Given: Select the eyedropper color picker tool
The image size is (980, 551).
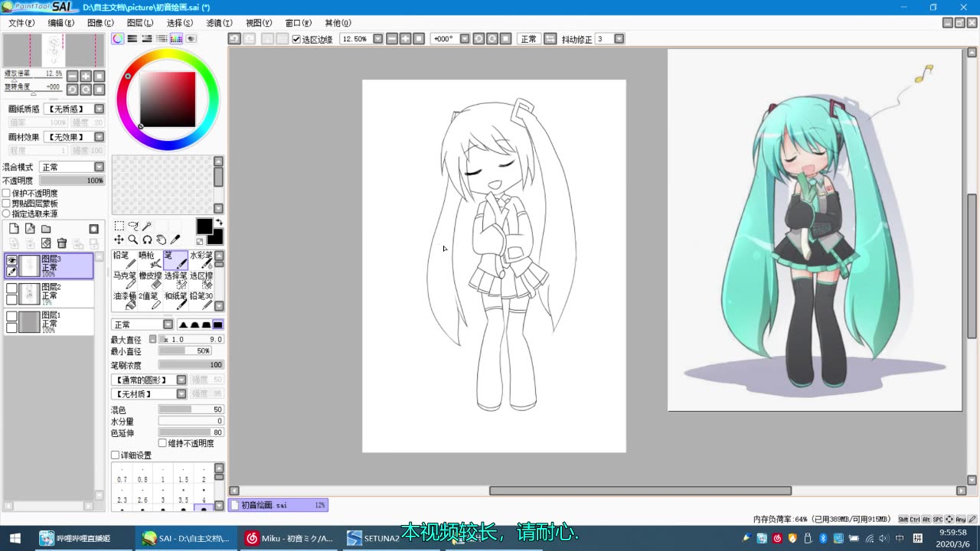Looking at the screenshot, I should pos(175,240).
